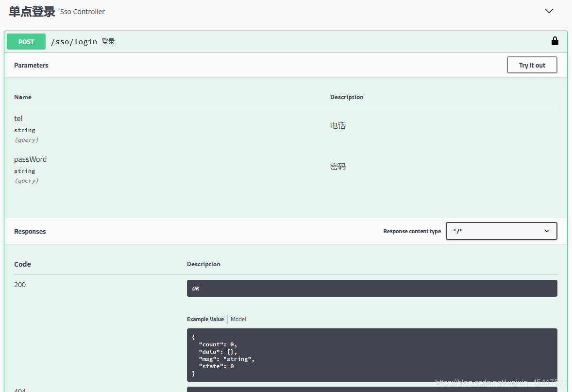Image resolution: width=572 pixels, height=392 pixels.
Task: Collapse the 单点登录 Sso Controller section chevron
Action: (549, 11)
